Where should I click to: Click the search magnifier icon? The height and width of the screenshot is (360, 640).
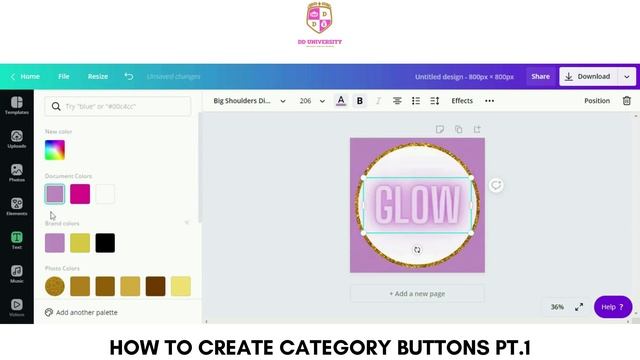[x=56, y=107]
